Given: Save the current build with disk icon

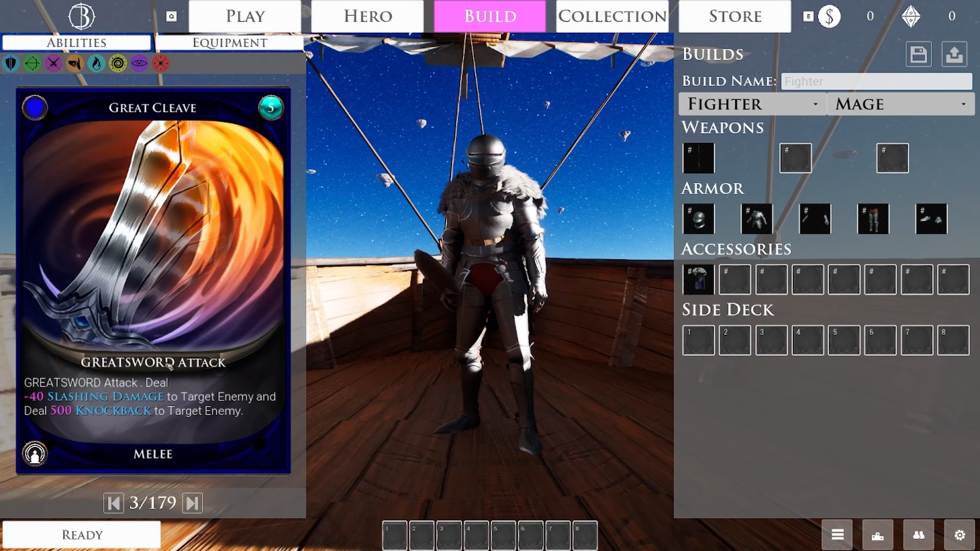Looking at the screenshot, I should (918, 54).
